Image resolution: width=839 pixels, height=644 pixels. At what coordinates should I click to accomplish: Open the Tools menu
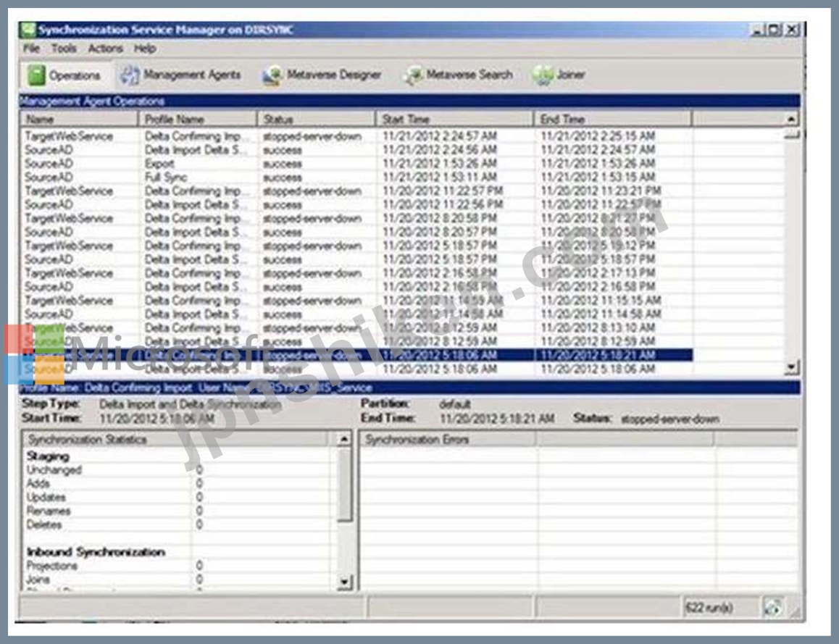pos(64,49)
